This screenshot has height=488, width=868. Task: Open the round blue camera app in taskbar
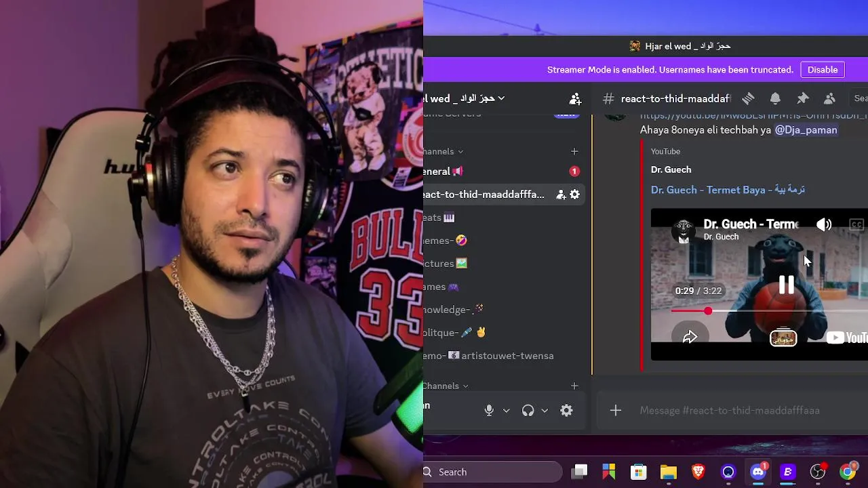click(728, 472)
